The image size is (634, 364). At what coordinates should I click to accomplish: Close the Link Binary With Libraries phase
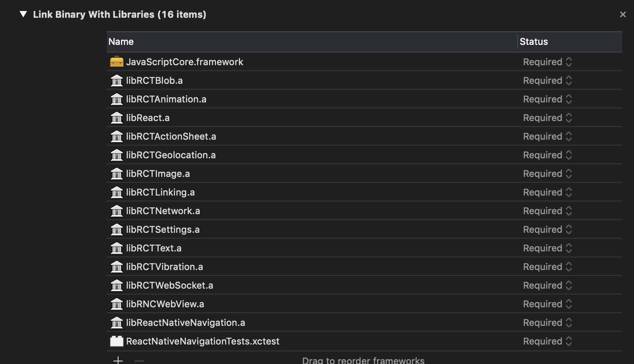(x=623, y=14)
